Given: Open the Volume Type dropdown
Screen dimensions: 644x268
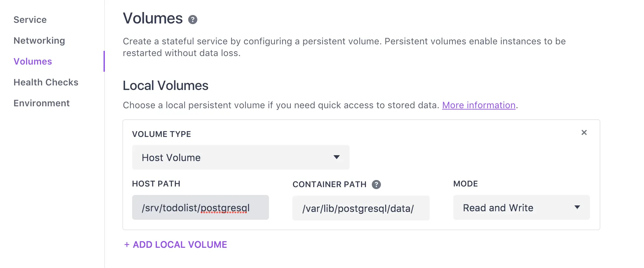Looking at the screenshot, I should 241,157.
